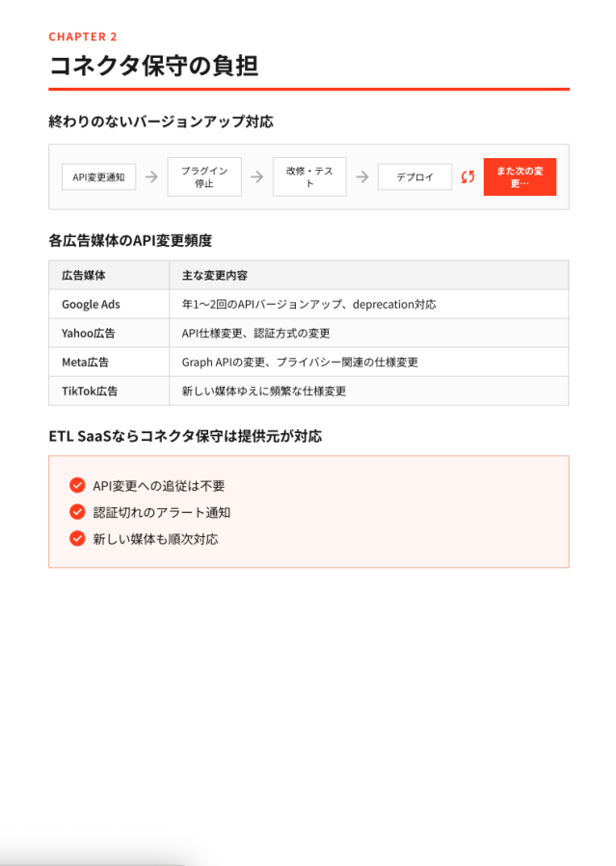Click the arrow pointing to デプロイ box
616x866 pixels.
362,176
